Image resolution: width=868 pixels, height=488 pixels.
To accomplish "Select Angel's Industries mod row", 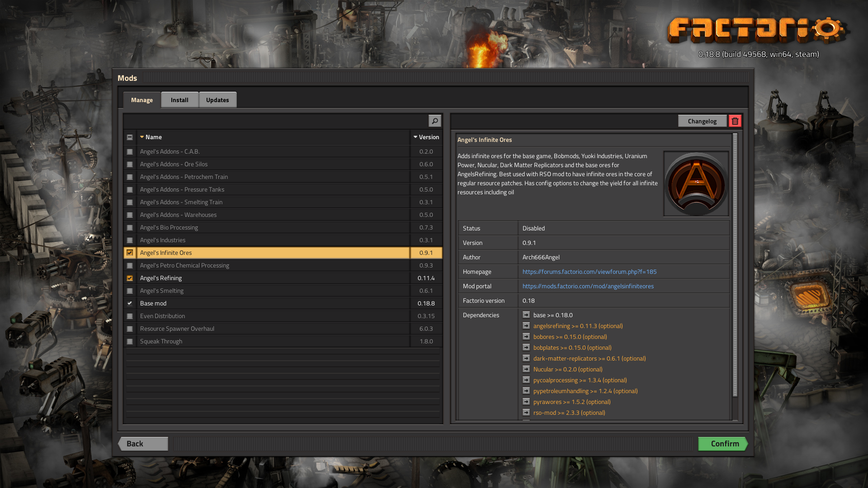I will coord(283,240).
